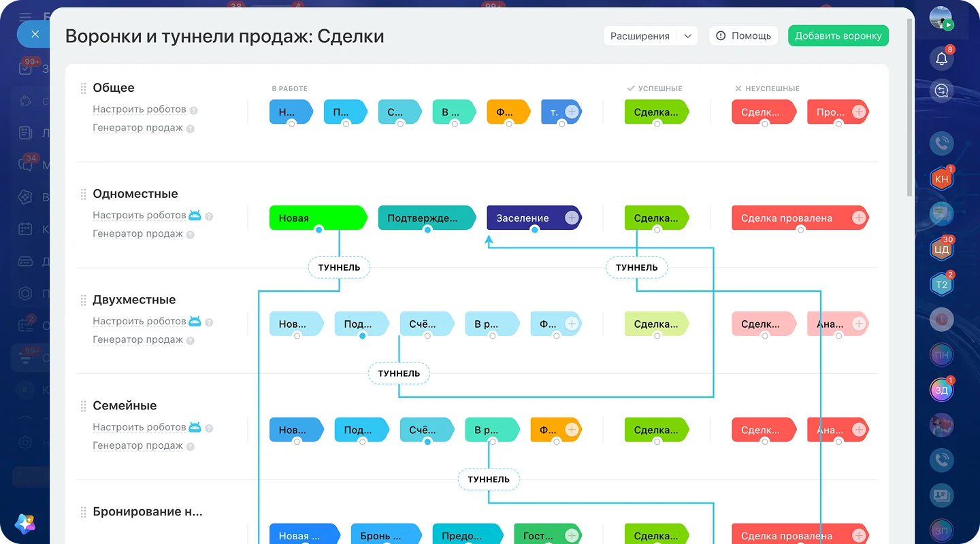Click the drag handle beside Бронирование н...
This screenshot has height=544, width=980.
tap(83, 513)
